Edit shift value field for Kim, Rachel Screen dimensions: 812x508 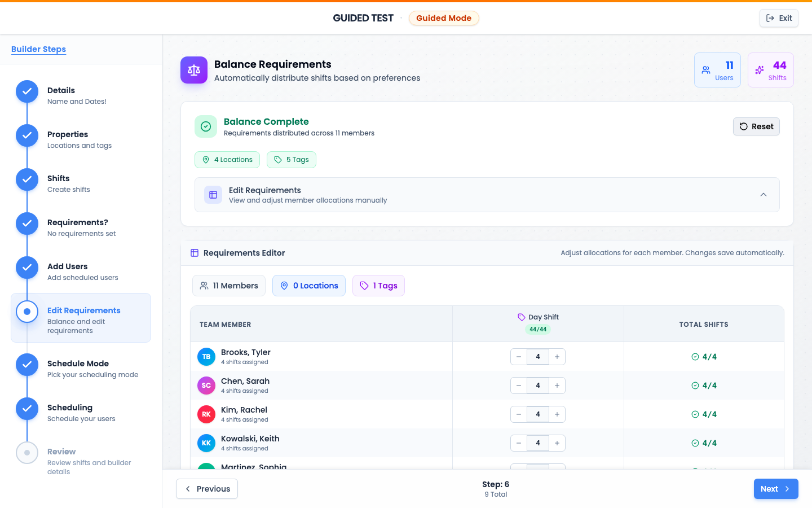click(538, 414)
